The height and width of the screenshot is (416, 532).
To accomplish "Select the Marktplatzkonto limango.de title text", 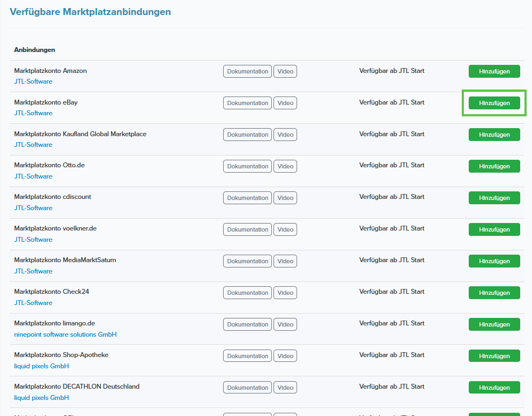I will pos(55,323).
